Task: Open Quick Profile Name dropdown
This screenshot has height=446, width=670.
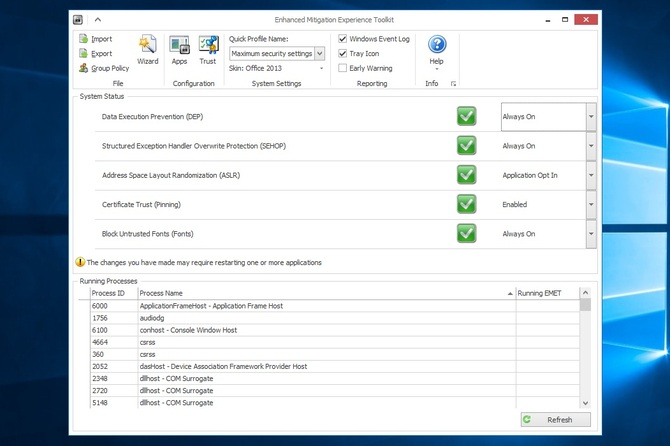Action: pyautogui.click(x=319, y=53)
